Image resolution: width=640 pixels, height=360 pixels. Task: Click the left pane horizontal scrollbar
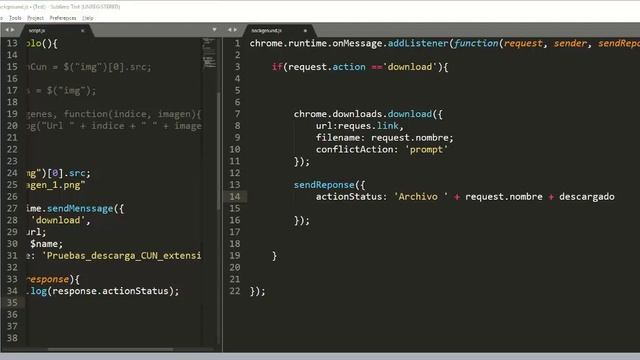coord(110,349)
